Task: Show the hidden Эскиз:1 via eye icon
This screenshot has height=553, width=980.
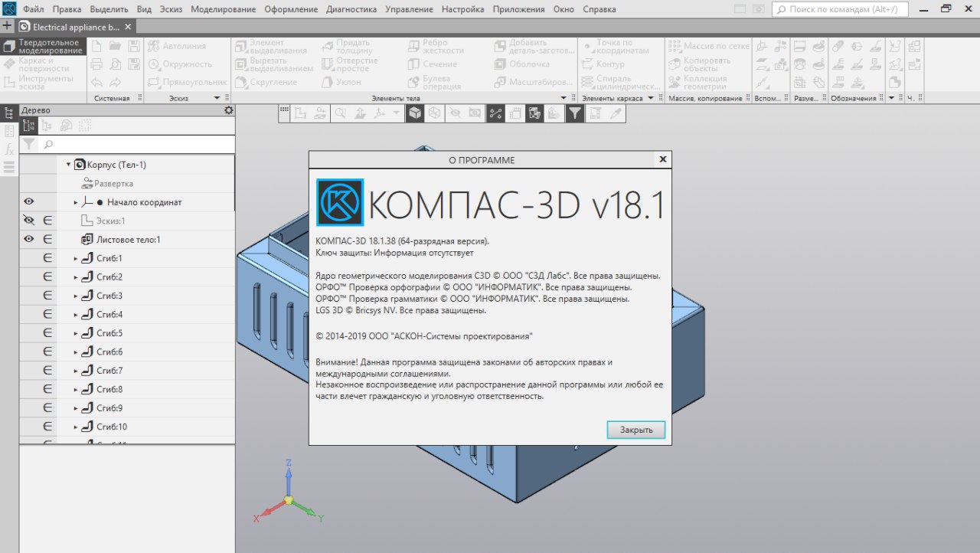Action: pos(28,221)
